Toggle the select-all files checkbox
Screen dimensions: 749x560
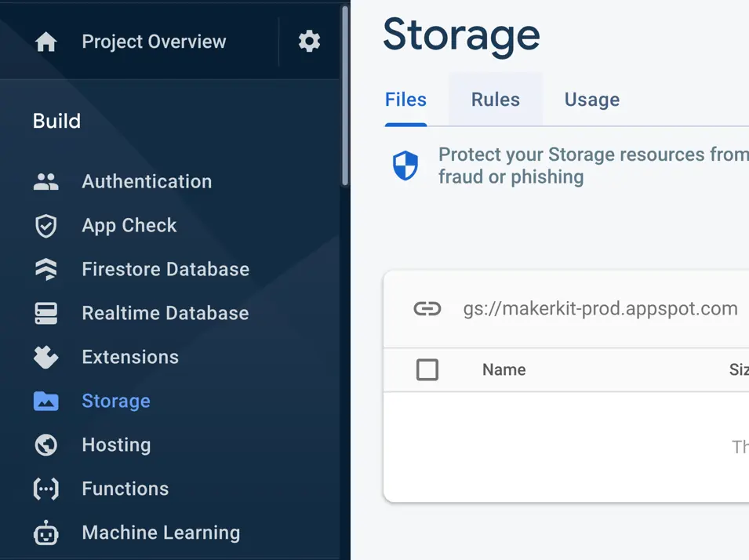pos(427,369)
